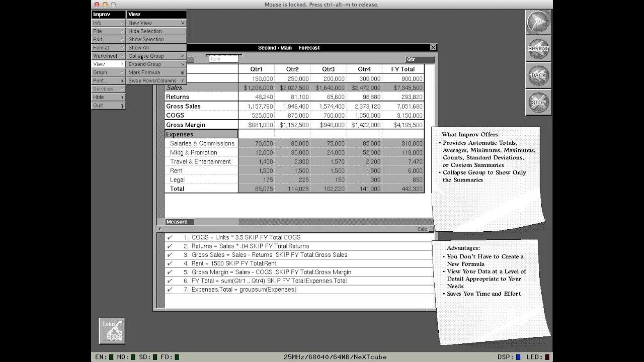644x362 pixels.
Task: Choose Show Selection in View submenu
Action: [x=156, y=39]
